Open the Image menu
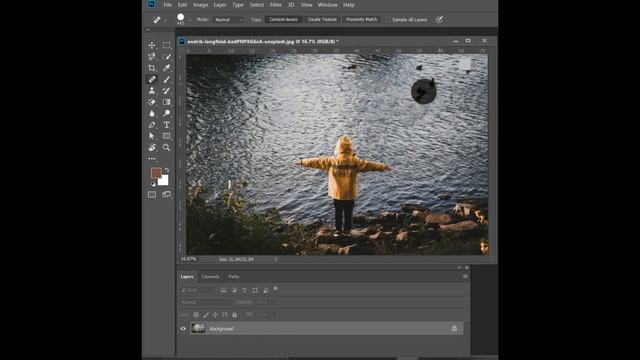The image size is (640, 360). point(200,5)
